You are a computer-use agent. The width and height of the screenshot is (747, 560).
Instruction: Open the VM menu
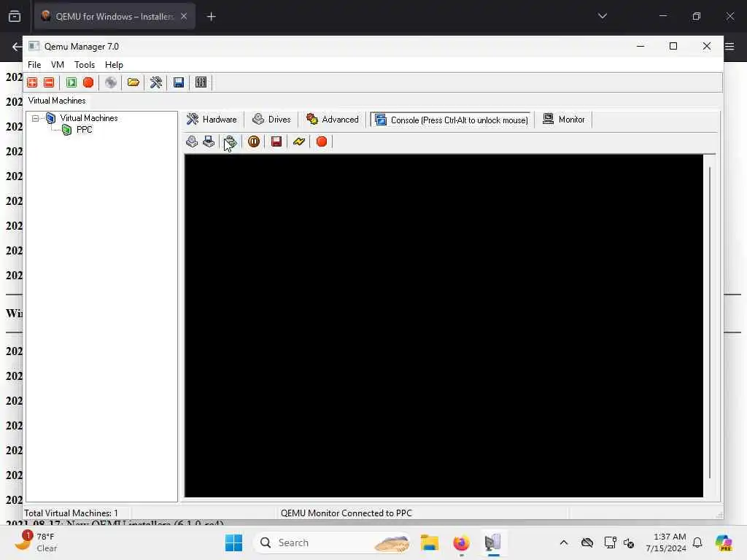[58, 65]
